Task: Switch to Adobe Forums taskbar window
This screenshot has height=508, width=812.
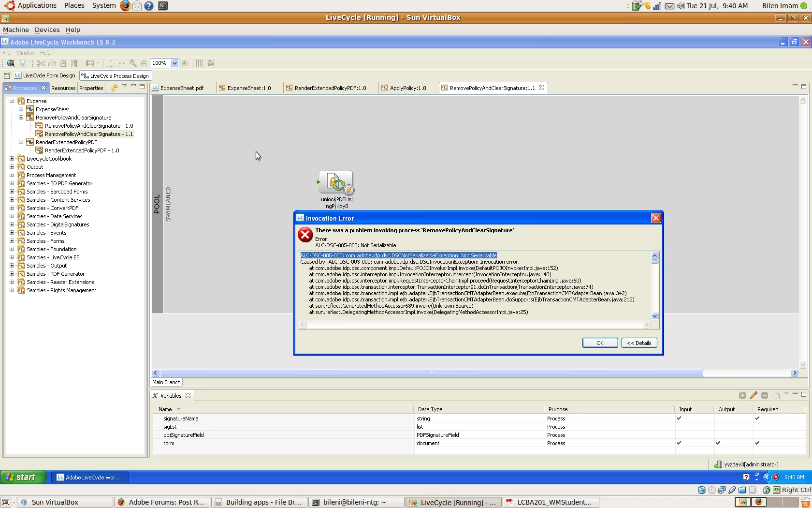Action: click(162, 502)
